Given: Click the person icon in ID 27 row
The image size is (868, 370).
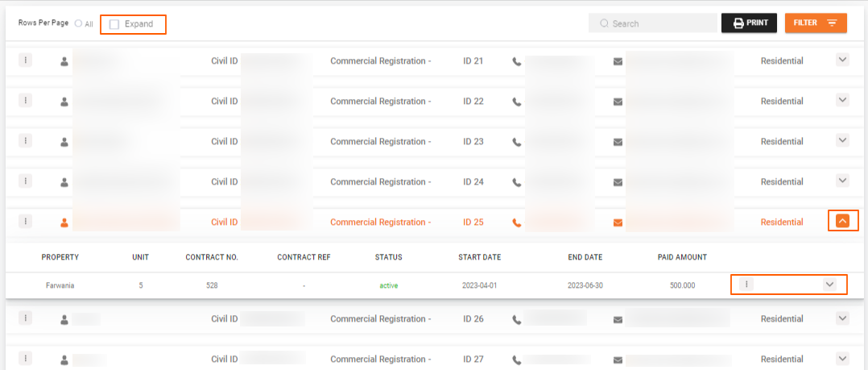Looking at the screenshot, I should (64, 360).
